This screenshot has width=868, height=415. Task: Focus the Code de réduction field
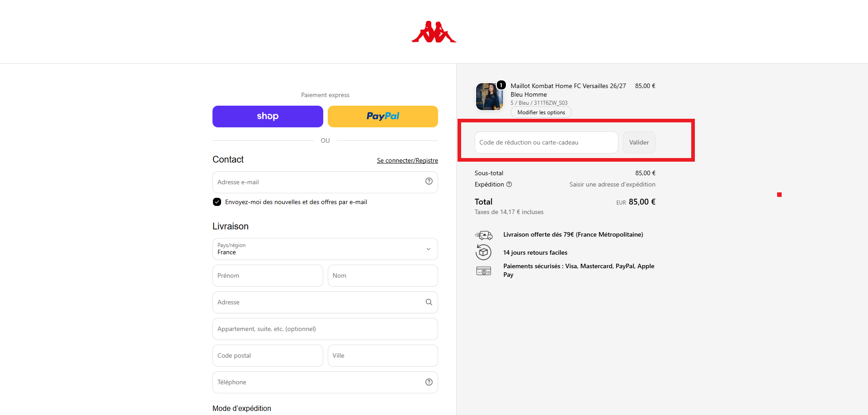click(x=546, y=142)
